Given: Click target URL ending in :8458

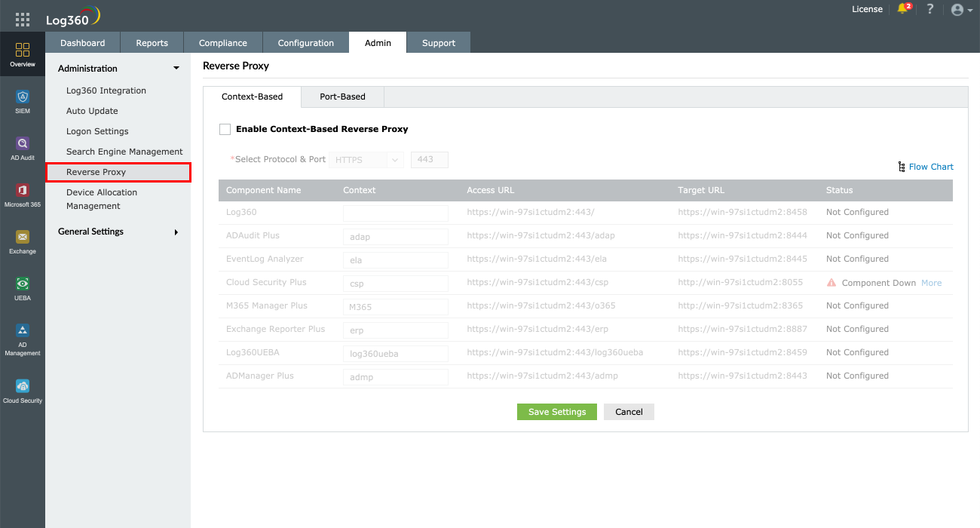Looking at the screenshot, I should click(743, 212).
